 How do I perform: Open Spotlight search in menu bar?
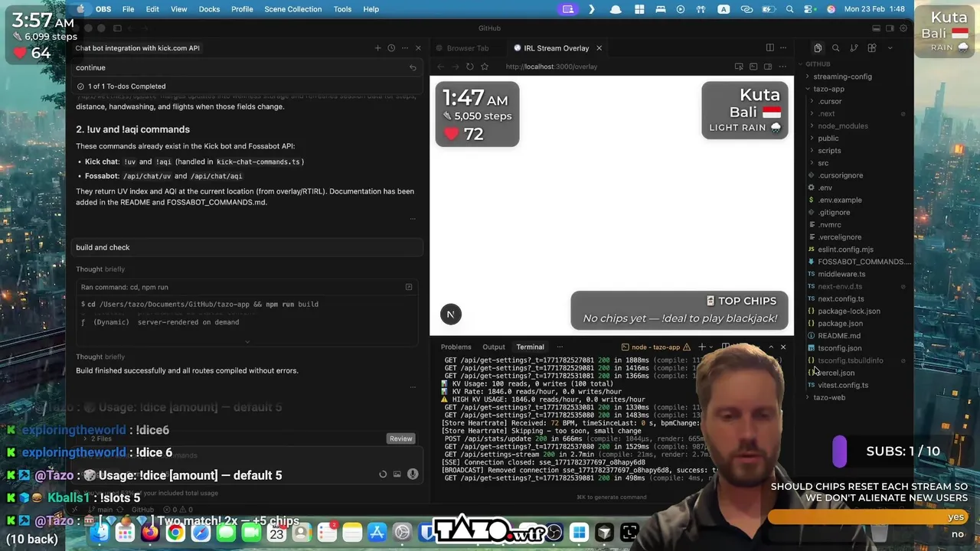(x=790, y=9)
